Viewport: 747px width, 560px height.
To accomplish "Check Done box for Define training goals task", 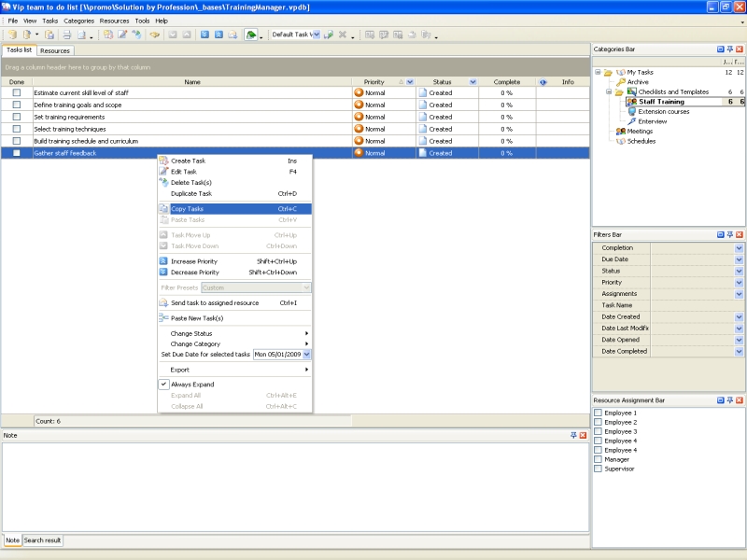I will pos(16,105).
